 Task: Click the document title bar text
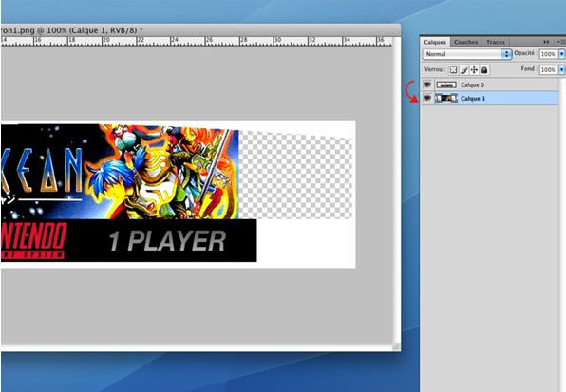(71, 30)
